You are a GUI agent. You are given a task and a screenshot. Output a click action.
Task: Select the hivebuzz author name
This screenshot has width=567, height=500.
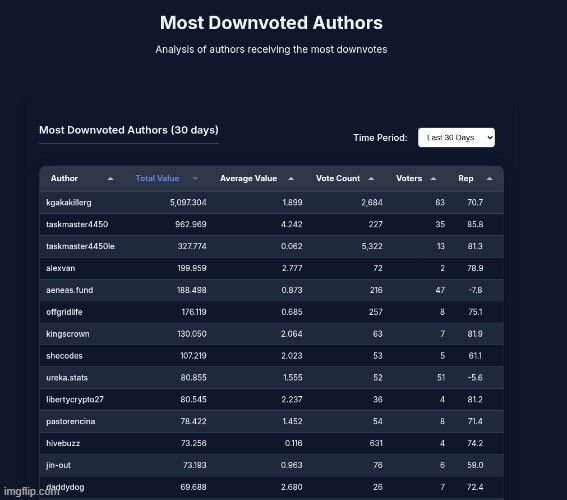(63, 443)
